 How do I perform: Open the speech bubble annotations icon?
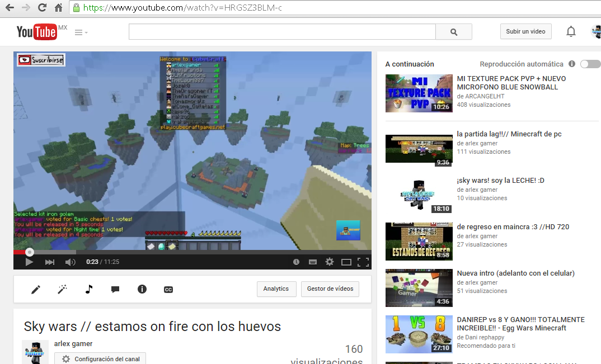(x=115, y=289)
